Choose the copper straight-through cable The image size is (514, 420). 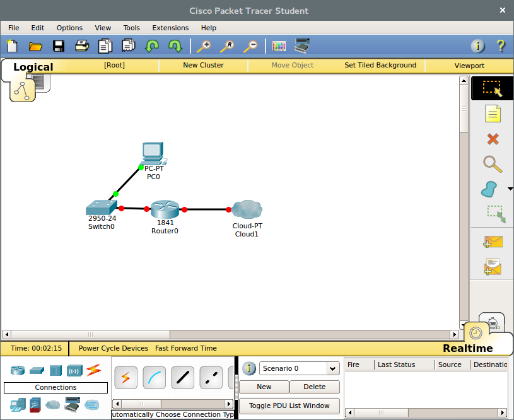(182, 377)
